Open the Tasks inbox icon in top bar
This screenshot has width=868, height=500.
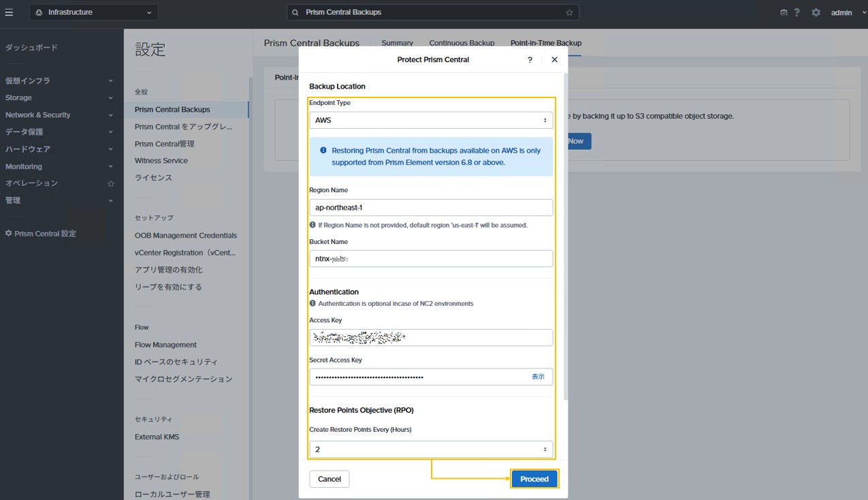pos(783,12)
